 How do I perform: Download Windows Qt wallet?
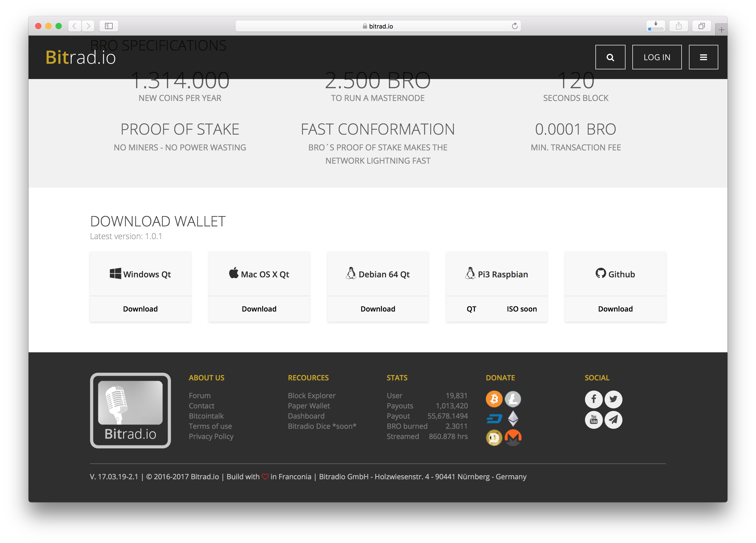point(140,308)
